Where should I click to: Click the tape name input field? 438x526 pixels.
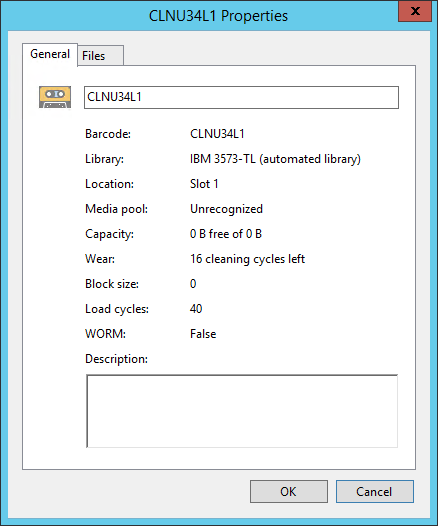[x=241, y=97]
